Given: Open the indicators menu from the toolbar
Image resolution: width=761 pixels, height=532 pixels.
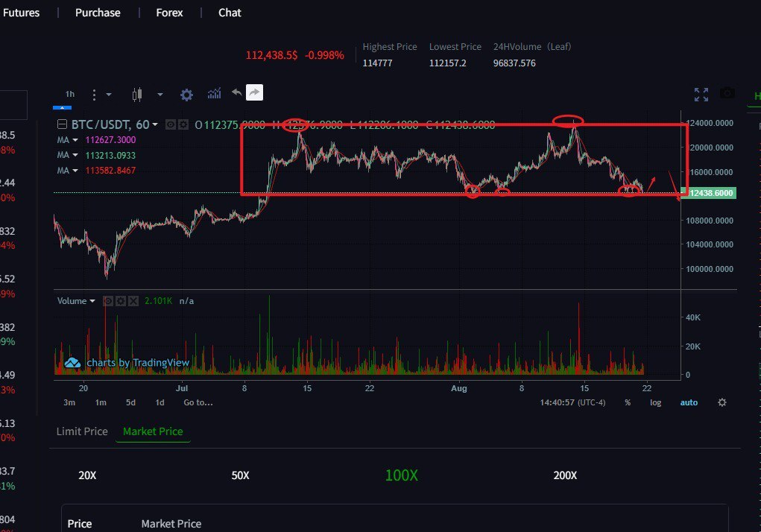Looking at the screenshot, I should (215, 94).
